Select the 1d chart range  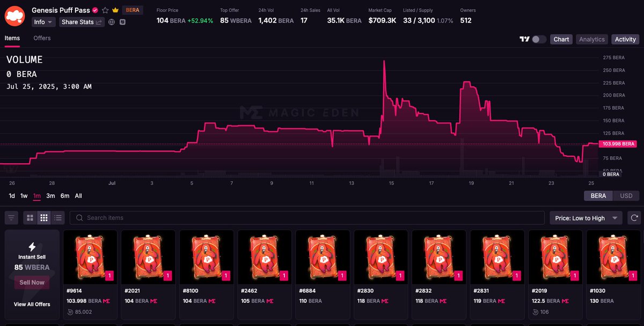(12, 196)
